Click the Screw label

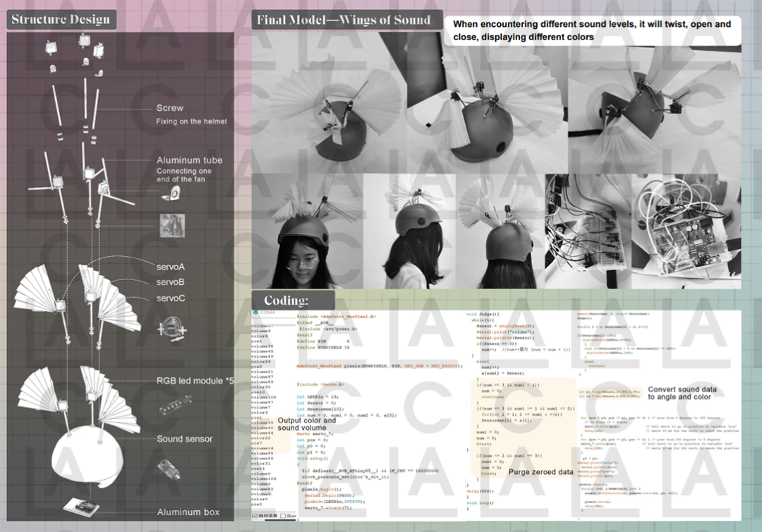click(x=169, y=108)
